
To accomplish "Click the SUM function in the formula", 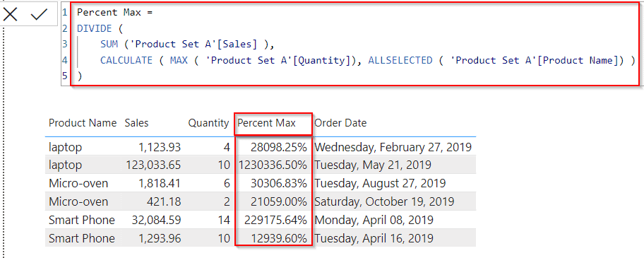I will 109,45.
